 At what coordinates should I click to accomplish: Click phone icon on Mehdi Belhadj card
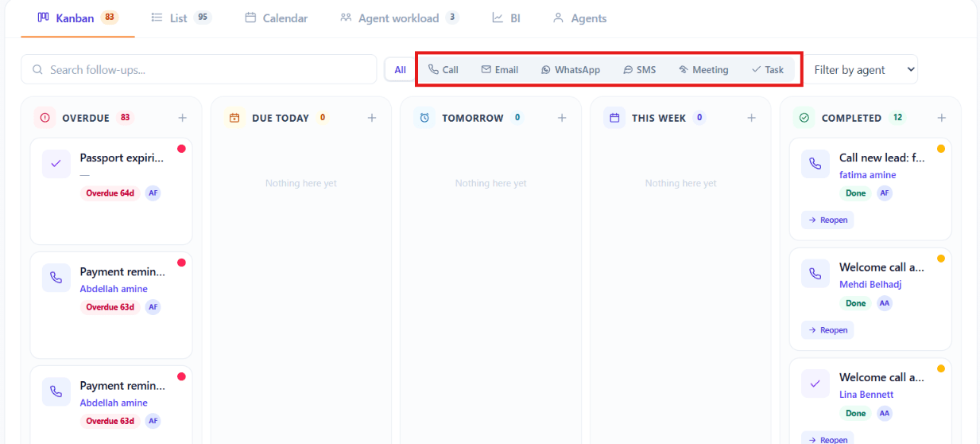(815, 273)
